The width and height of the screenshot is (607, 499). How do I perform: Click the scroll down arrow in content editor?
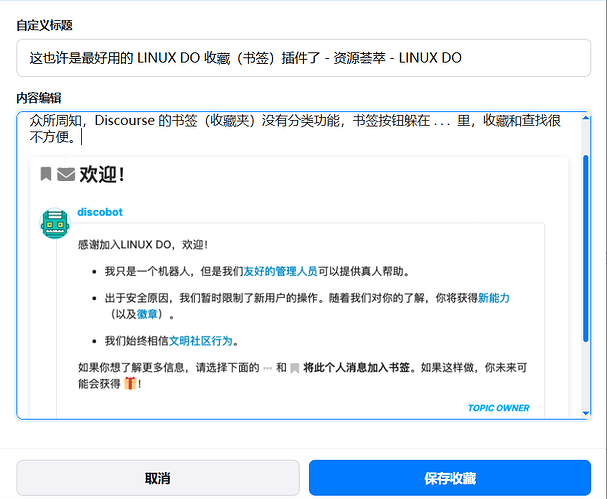(x=586, y=413)
